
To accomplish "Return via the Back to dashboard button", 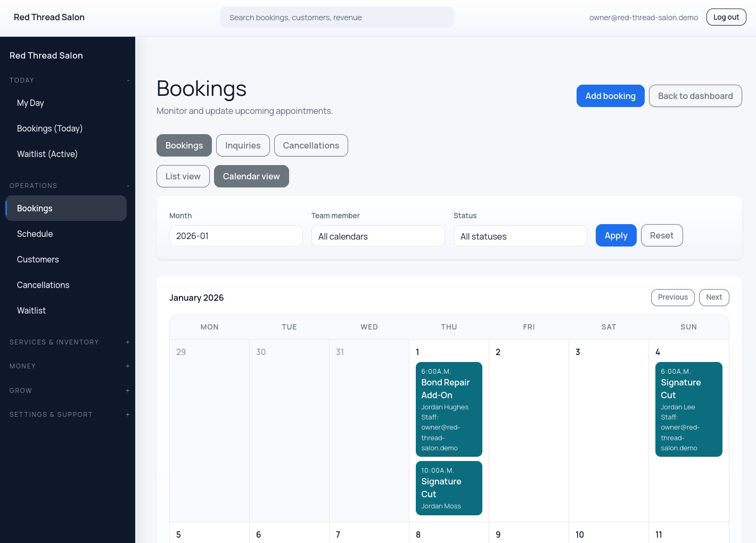I will click(x=695, y=96).
